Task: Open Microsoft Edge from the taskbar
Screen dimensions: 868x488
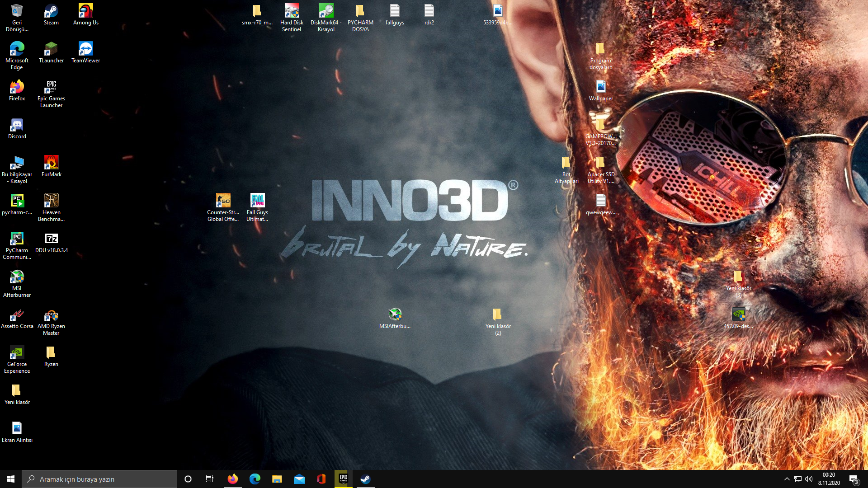Action: coord(255,479)
